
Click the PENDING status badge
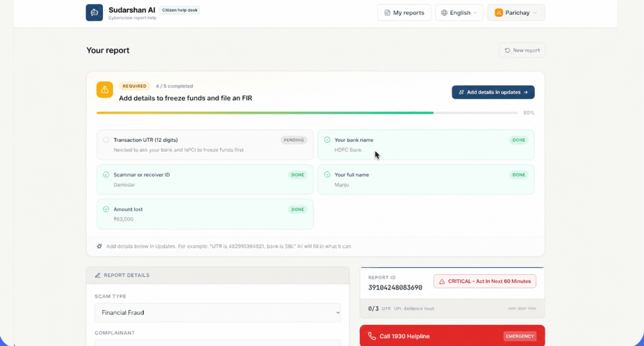[x=294, y=140]
